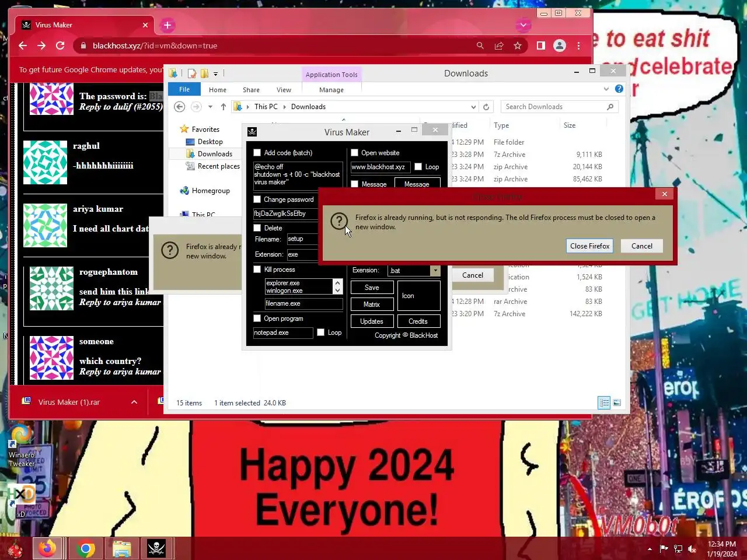Click Cancel in the front Firefox dialog
The height and width of the screenshot is (560, 747).
642,246
